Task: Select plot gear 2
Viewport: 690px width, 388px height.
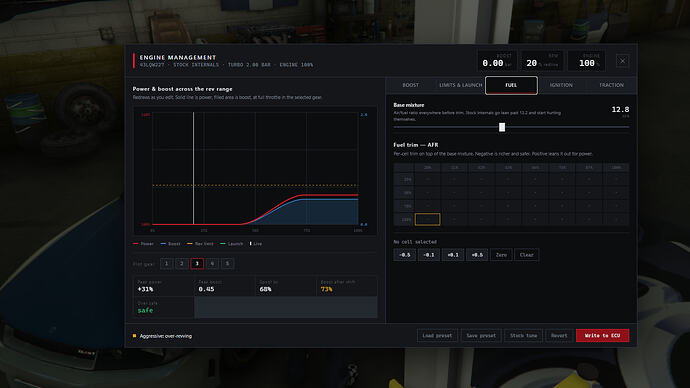Action: click(x=182, y=264)
